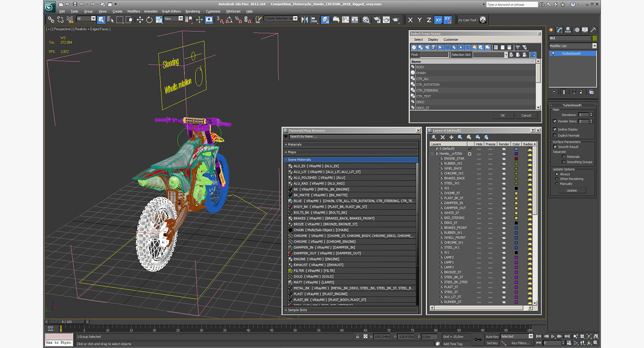The width and height of the screenshot is (644, 348).
Task: Open Customize menu in Select From Scene
Action: coord(451,40)
